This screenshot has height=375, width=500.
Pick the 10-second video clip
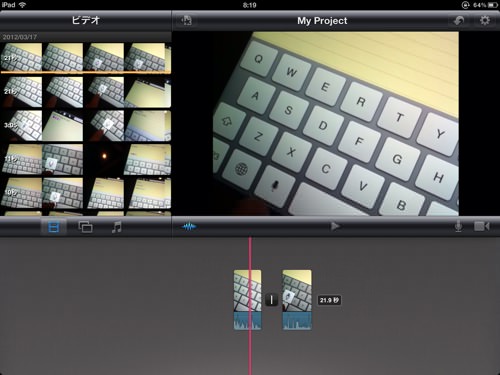(86, 193)
